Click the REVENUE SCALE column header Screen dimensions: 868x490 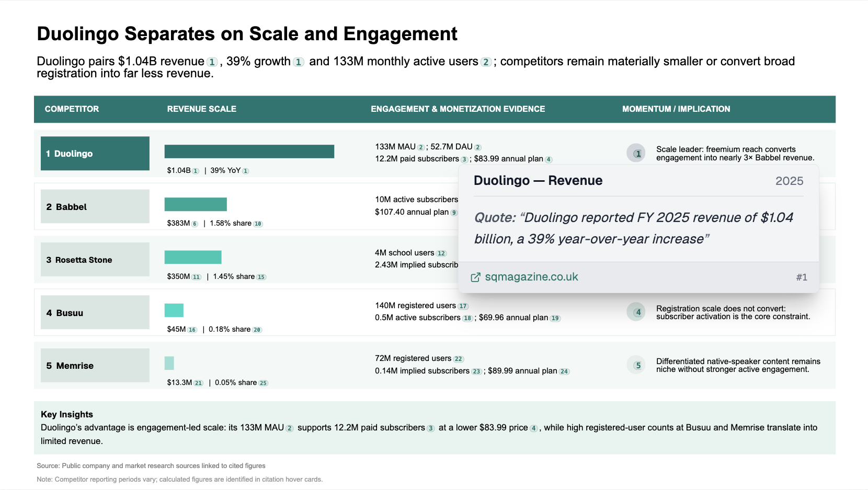[x=202, y=109]
